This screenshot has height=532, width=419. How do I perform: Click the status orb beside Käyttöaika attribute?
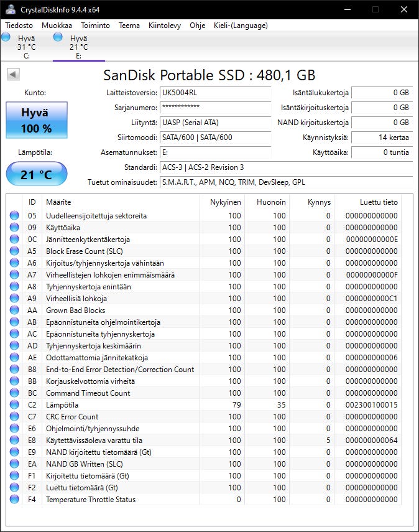coord(14,228)
